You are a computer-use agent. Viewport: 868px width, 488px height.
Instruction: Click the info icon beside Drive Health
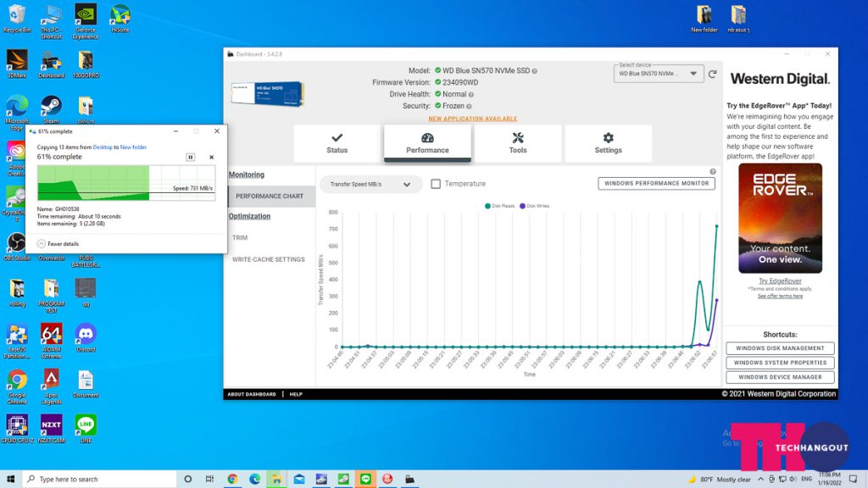tap(471, 95)
